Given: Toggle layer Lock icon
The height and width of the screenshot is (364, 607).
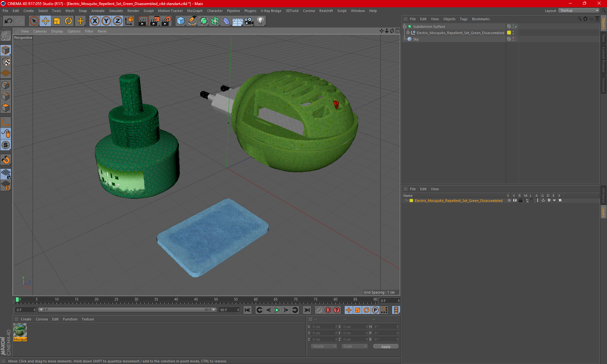Looking at the screenshot, I should pos(532,200).
